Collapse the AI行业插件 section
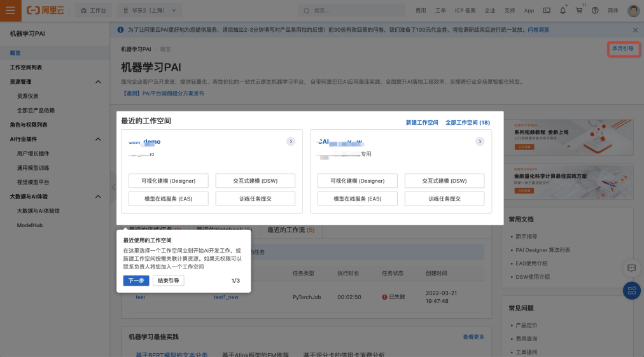Screen dimensions: 644x357 coord(98,139)
